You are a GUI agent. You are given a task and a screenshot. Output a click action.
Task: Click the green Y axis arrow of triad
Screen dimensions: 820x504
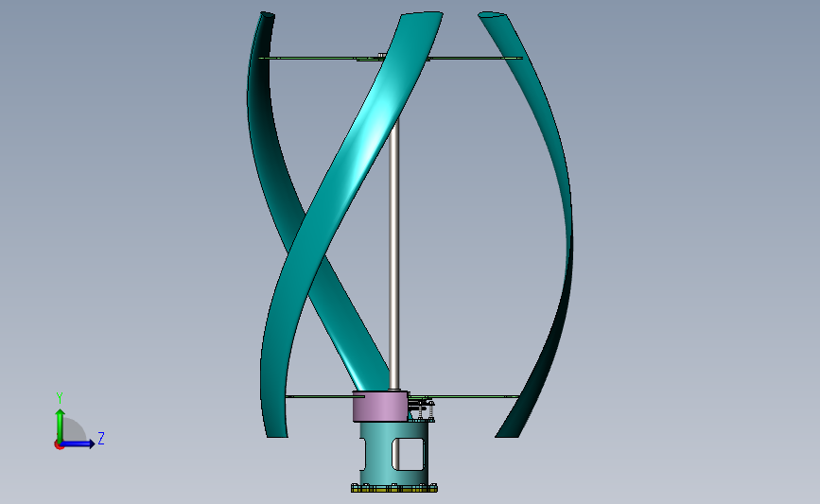pyautogui.click(x=61, y=425)
